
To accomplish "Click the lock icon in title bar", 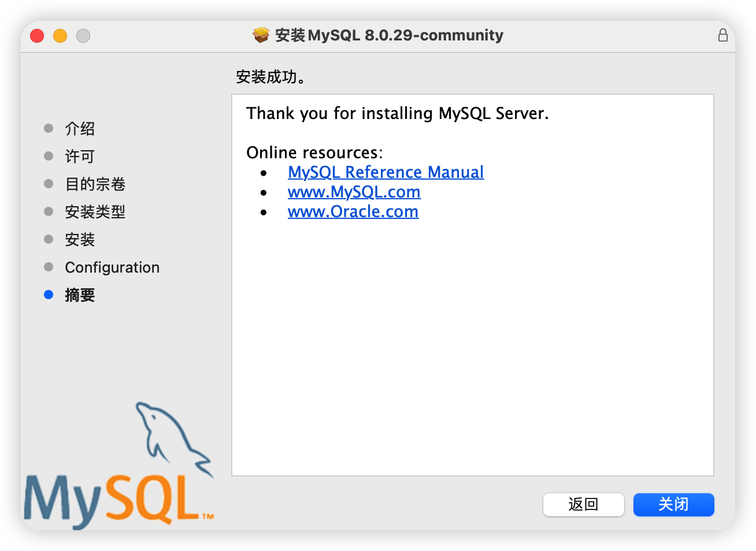I will point(722,35).
